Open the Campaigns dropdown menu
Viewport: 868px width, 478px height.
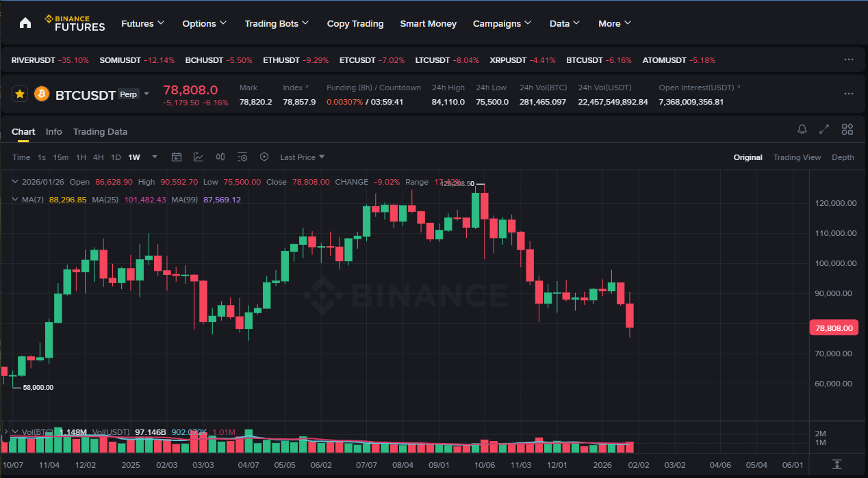point(502,23)
